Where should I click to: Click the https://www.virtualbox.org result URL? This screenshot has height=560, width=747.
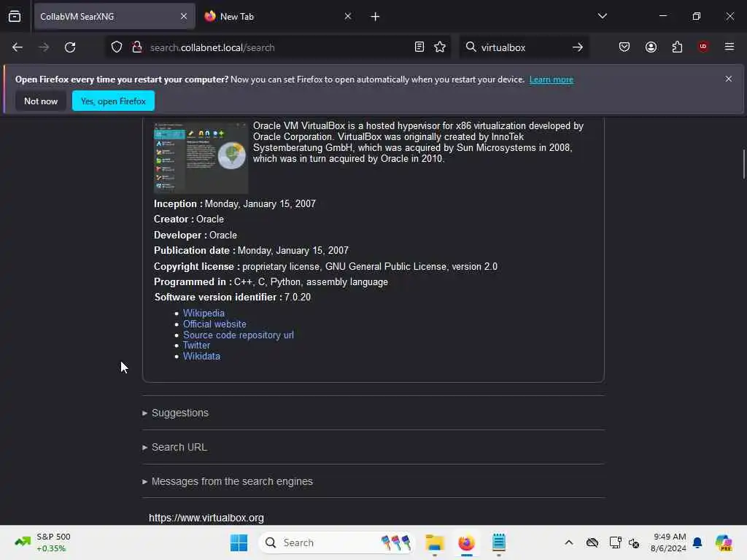206,518
